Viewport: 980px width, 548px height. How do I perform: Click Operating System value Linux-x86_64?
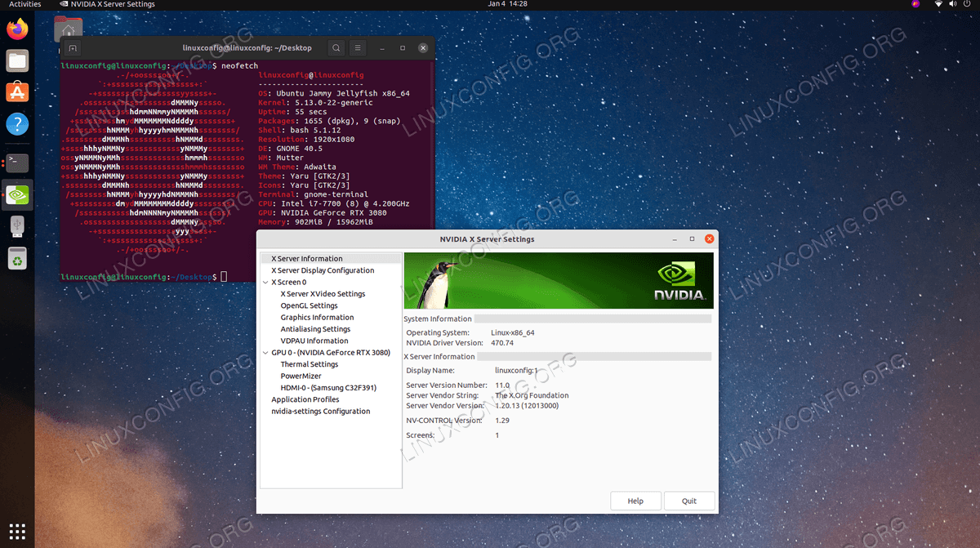click(x=513, y=332)
